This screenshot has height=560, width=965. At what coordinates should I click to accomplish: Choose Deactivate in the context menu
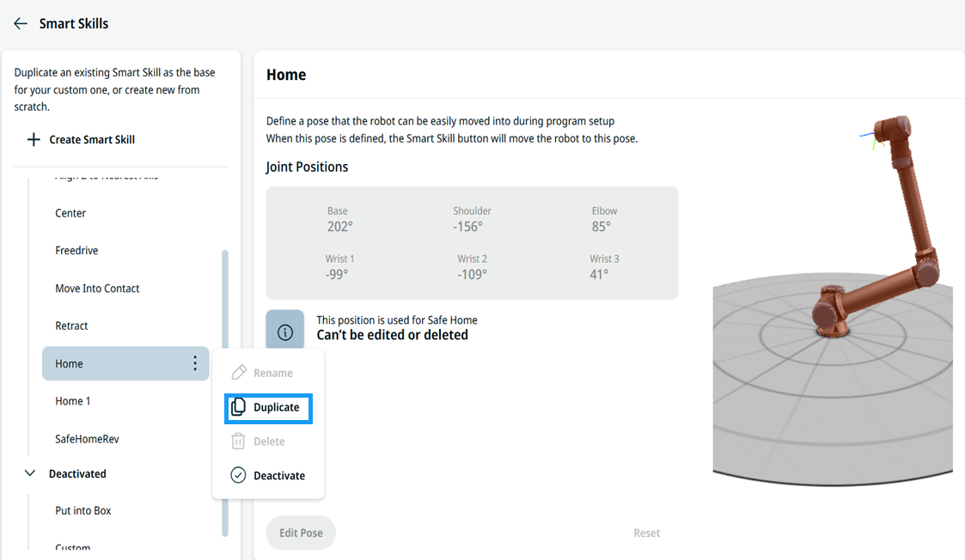tap(268, 475)
